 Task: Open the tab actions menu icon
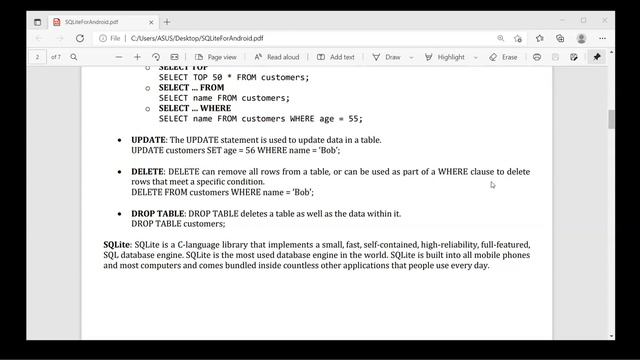[38, 22]
